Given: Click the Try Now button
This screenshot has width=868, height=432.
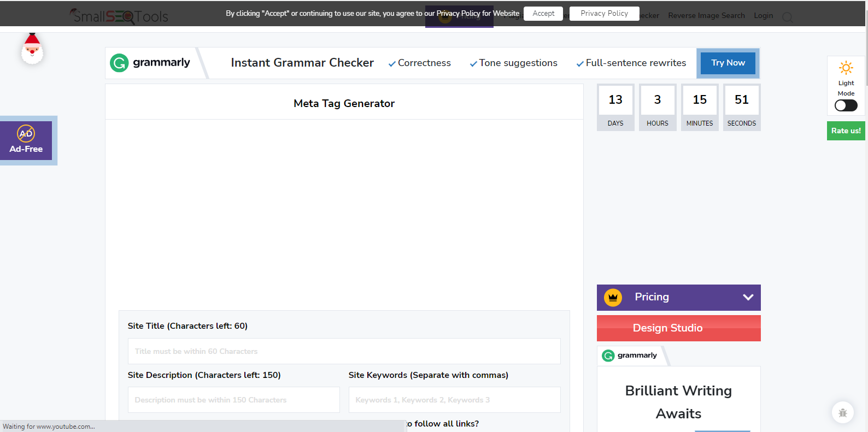Looking at the screenshot, I should pyautogui.click(x=728, y=63).
